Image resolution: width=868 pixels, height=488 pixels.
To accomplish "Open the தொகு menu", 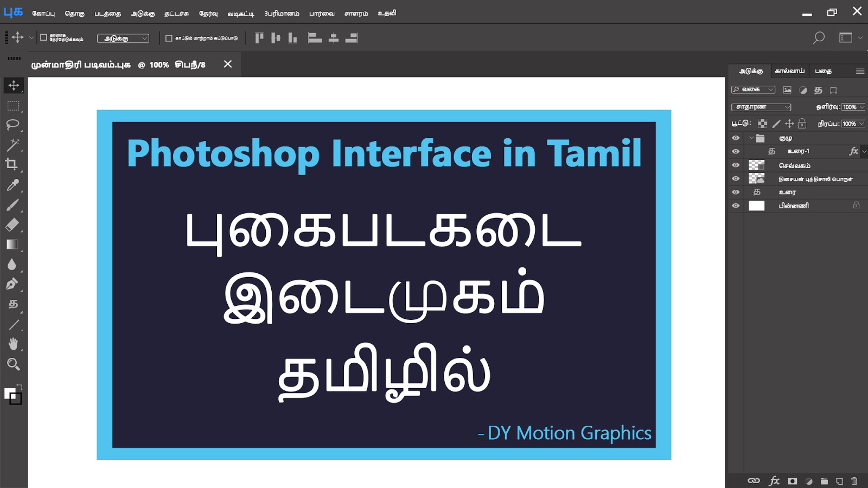I will click(x=75, y=13).
